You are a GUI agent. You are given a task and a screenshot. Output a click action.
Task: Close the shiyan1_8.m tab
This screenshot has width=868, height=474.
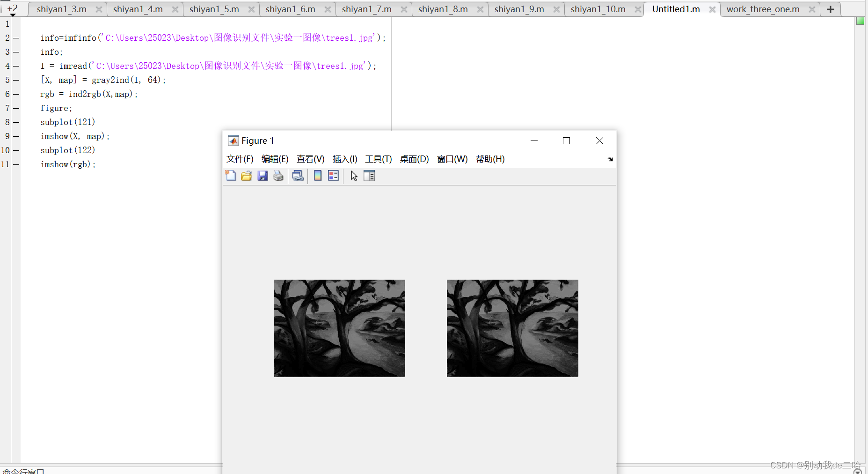(480, 9)
